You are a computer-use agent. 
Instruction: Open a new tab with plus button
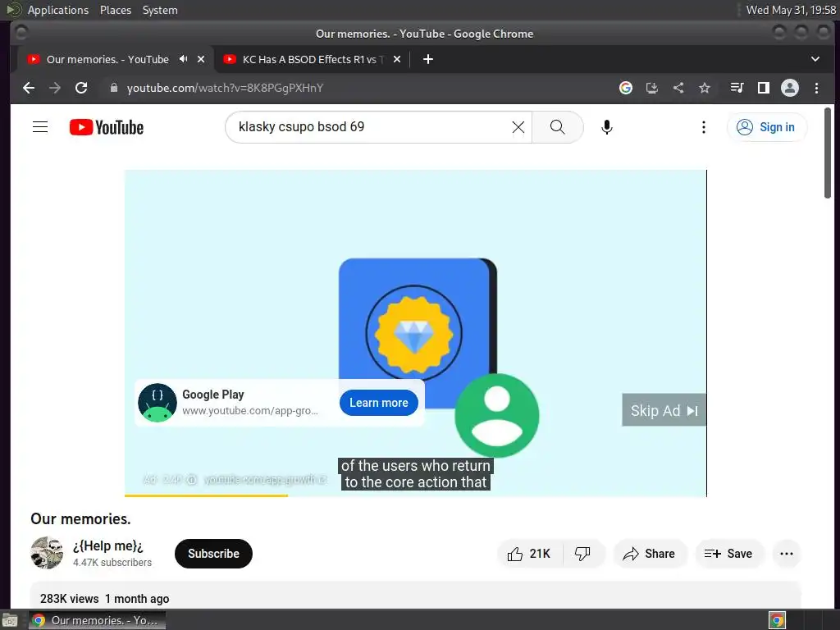click(427, 59)
